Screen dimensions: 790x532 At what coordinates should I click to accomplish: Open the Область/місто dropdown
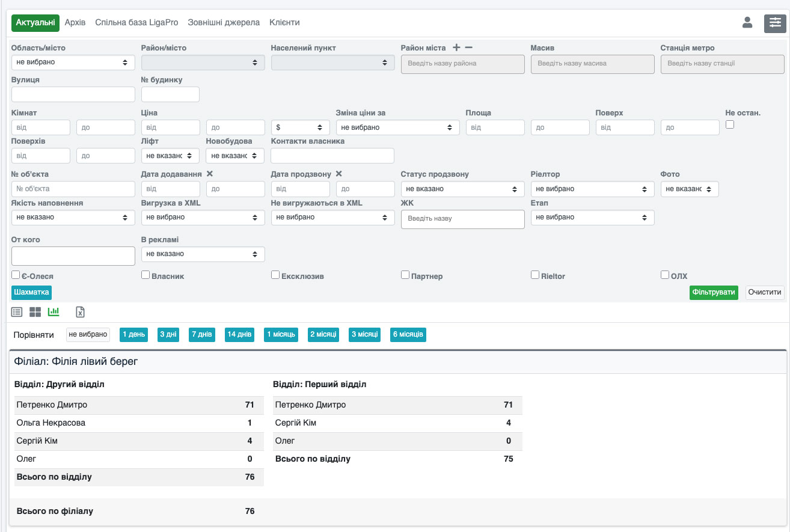click(73, 62)
